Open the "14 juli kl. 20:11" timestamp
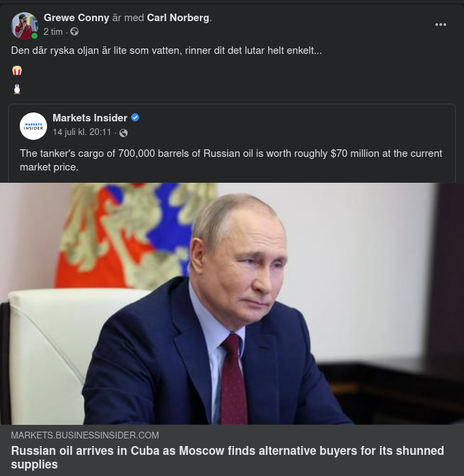 [x=82, y=132]
